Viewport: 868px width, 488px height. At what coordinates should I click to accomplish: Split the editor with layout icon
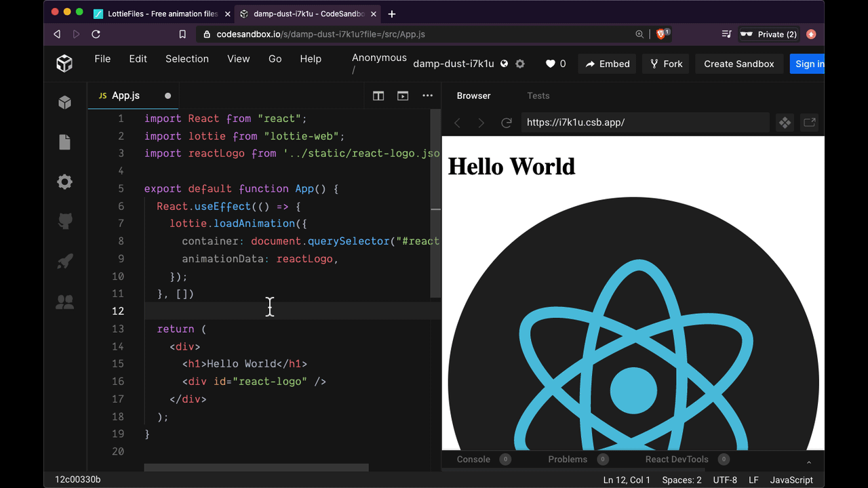(x=378, y=96)
